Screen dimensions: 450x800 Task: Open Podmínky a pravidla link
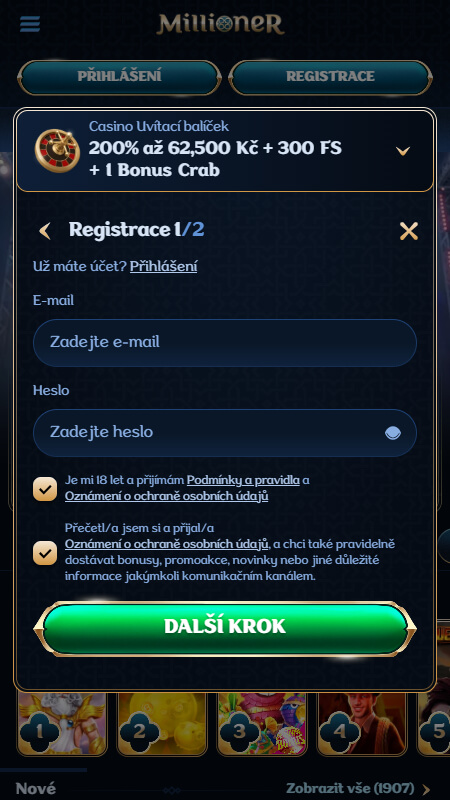click(243, 480)
